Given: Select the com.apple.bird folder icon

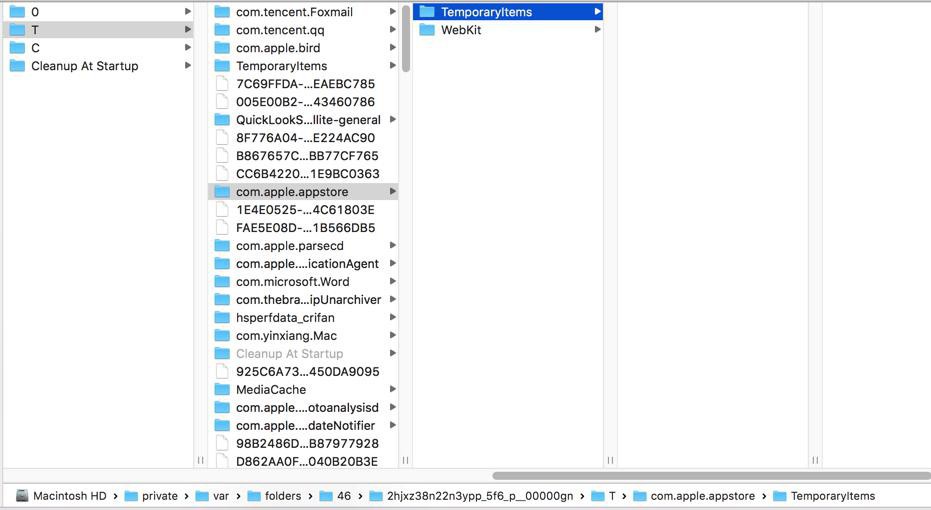Looking at the screenshot, I should click(x=222, y=48).
